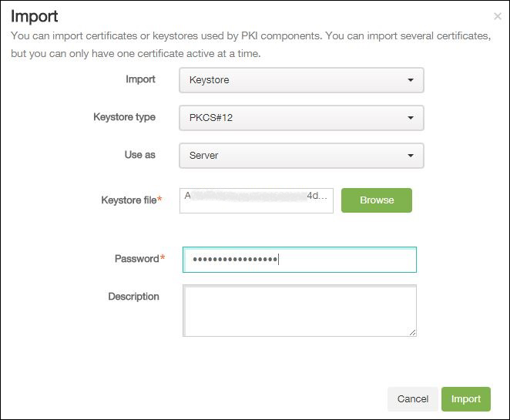Click the Keystore file path field
510x420 pixels.
(x=256, y=200)
